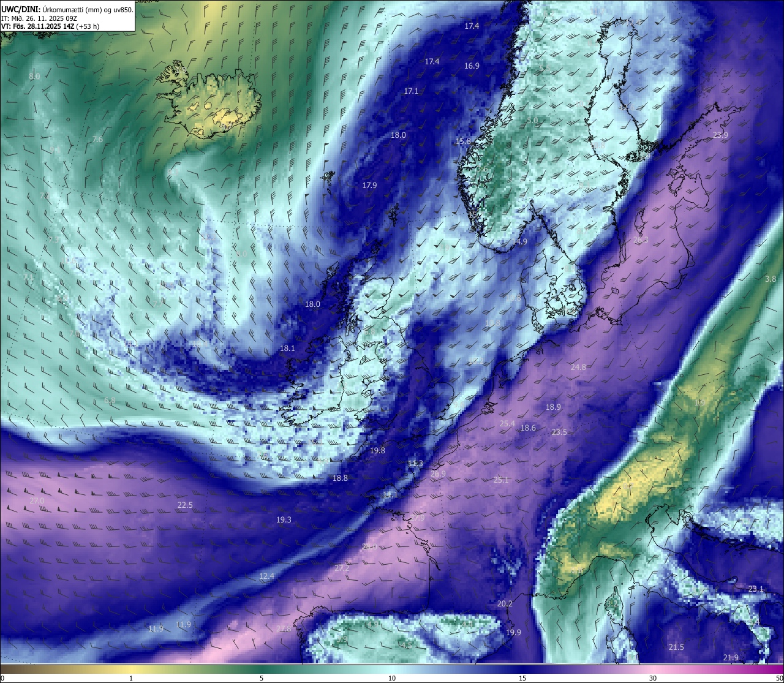The image size is (784, 683).
Task: Click the 23.5 value label
Action: (559, 432)
